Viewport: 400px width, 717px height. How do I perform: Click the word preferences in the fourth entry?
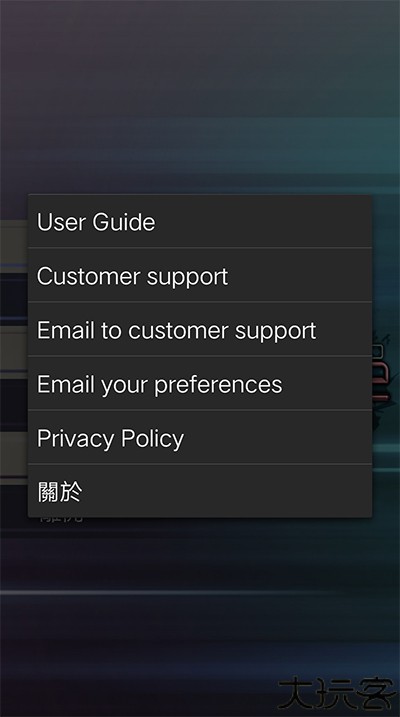pyautogui.click(x=218, y=385)
